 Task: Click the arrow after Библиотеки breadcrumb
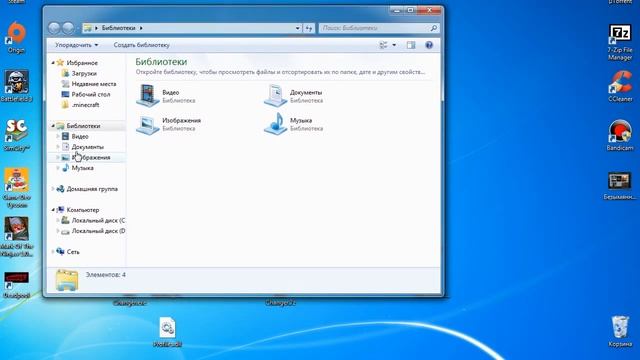coord(141,28)
